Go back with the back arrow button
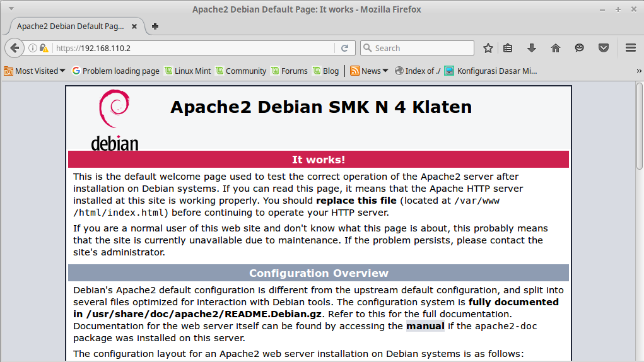This screenshot has width=644, height=362. (15, 48)
